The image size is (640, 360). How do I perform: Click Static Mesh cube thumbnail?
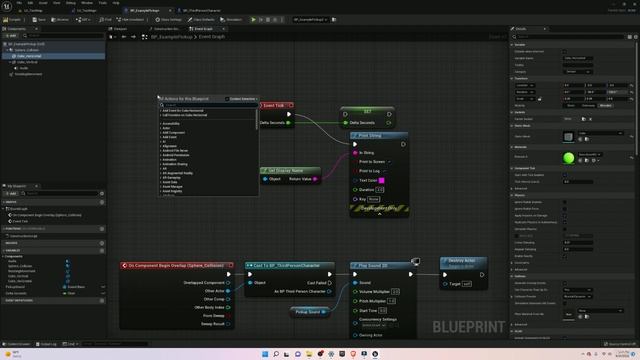click(x=568, y=136)
